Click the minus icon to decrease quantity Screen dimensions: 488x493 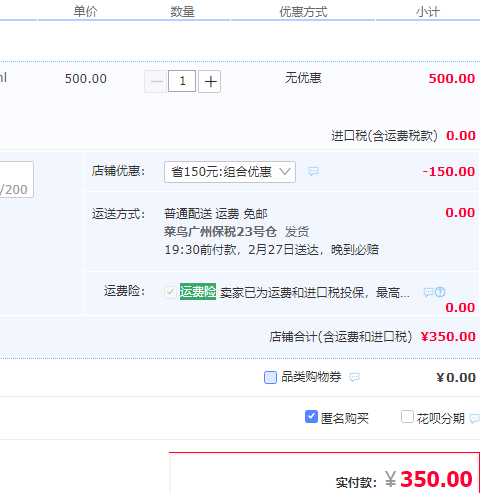click(155, 81)
